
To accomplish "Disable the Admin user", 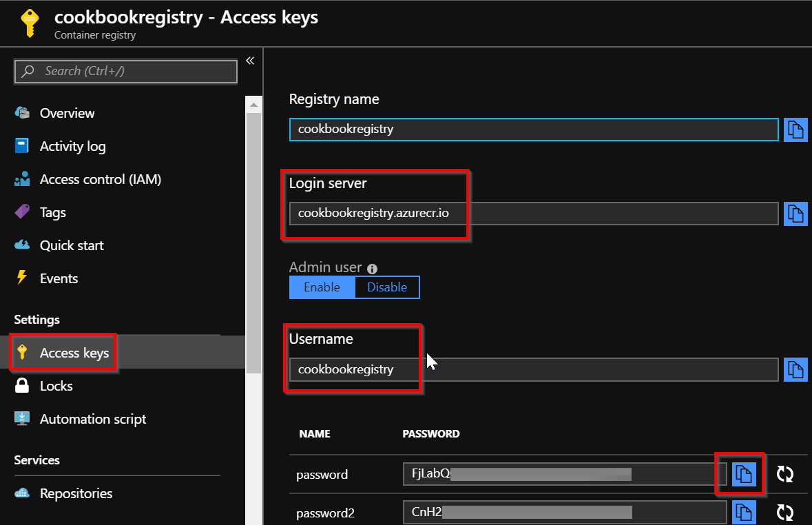I will coord(386,287).
